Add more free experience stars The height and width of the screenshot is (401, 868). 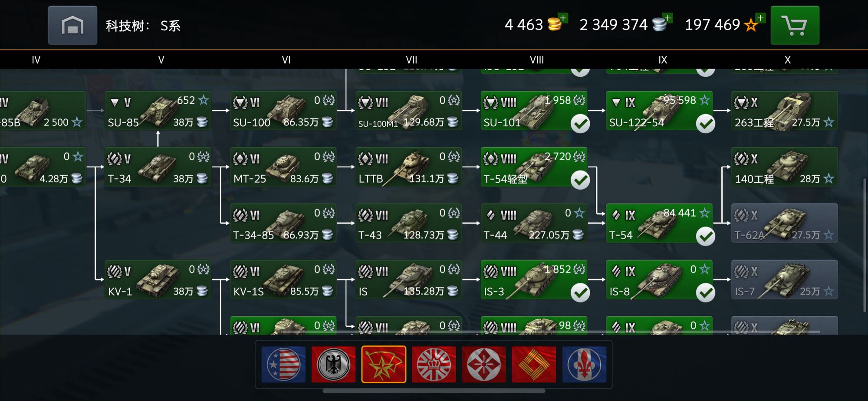coord(760,18)
